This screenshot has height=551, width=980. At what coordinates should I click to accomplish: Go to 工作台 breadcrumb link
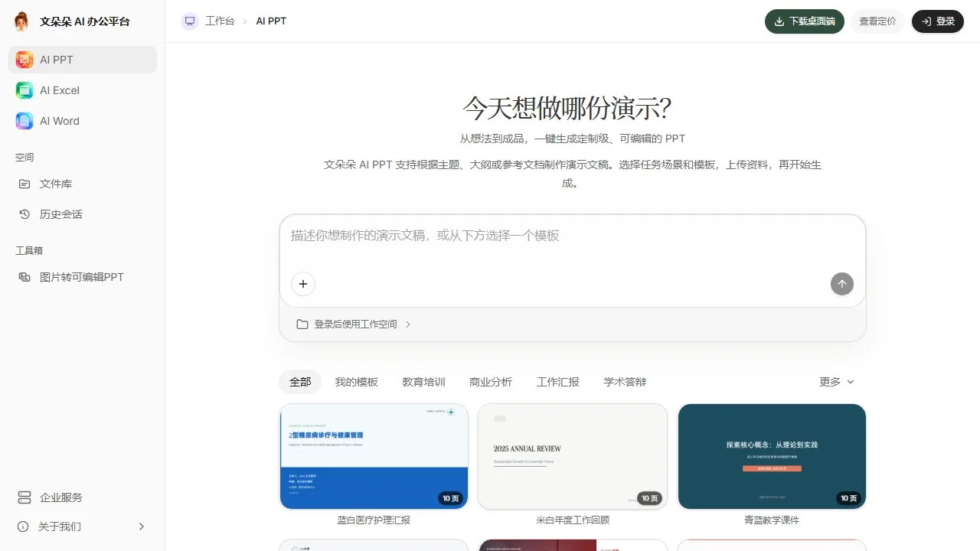(x=220, y=21)
